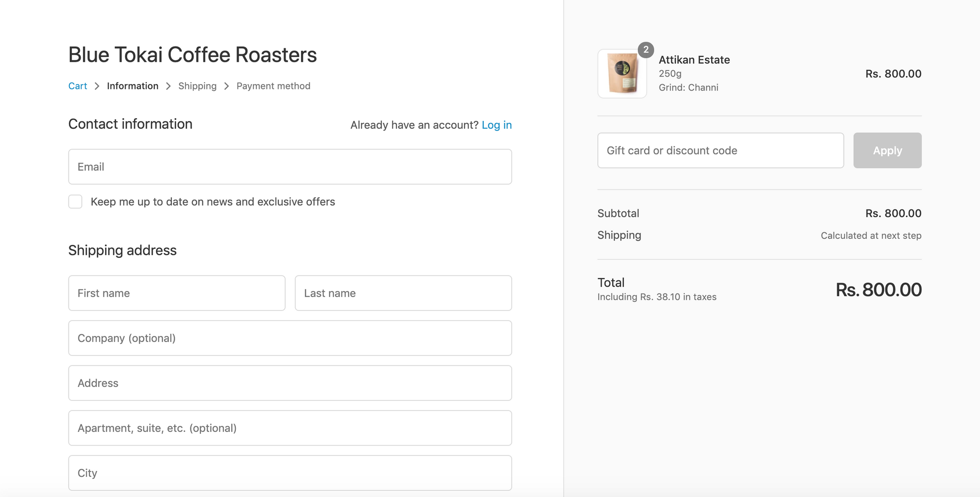Go back to Cart breadcrumb link
The image size is (980, 497).
click(78, 86)
